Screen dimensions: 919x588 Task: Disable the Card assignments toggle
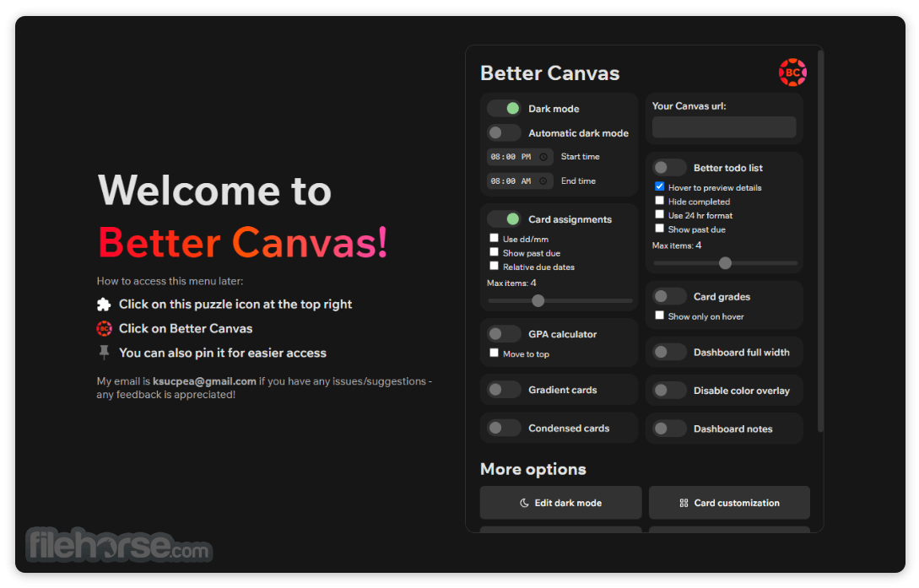click(504, 219)
